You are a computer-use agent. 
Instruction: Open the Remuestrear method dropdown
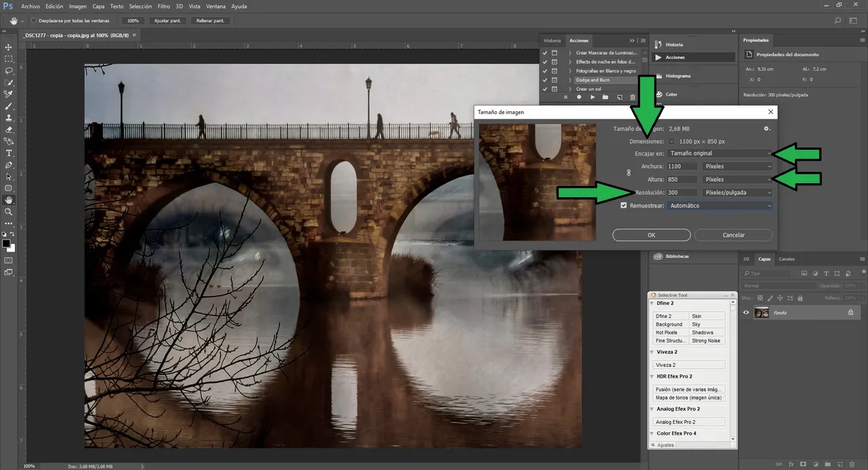coord(719,205)
